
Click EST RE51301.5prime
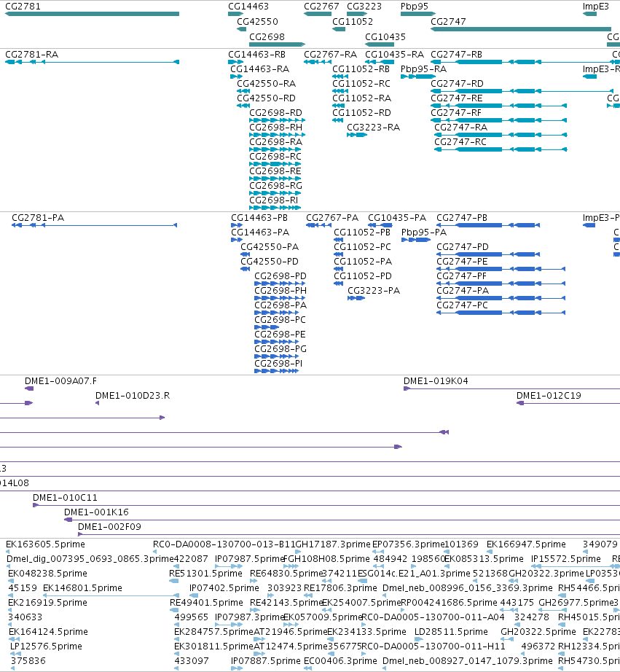tap(205, 574)
